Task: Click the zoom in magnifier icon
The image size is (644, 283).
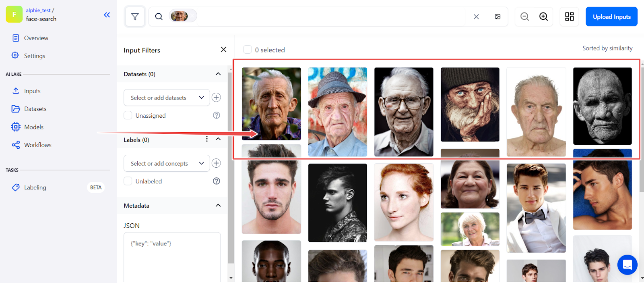Action: tap(543, 17)
